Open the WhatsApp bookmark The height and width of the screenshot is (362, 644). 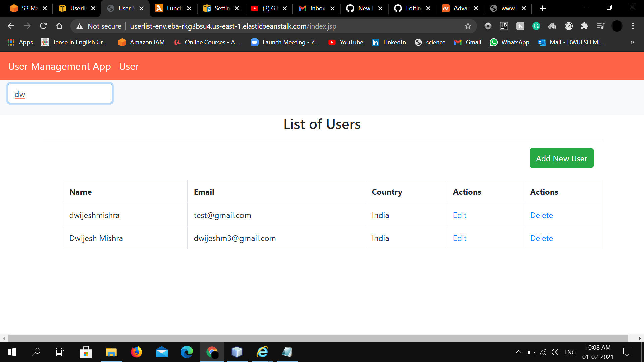coord(509,42)
